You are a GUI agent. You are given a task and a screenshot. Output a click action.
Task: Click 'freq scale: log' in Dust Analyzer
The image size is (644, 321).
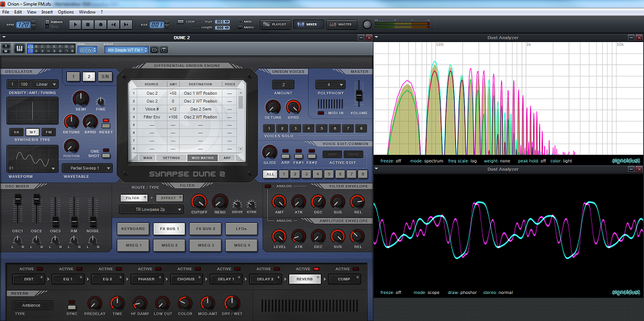[462, 160]
